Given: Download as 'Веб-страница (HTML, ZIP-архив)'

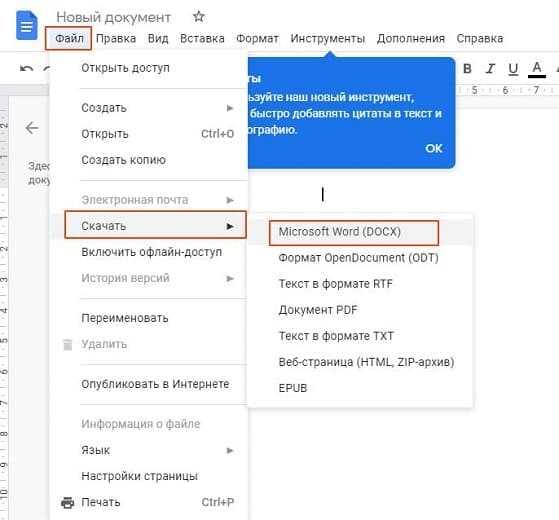Looking at the screenshot, I should (360, 362).
